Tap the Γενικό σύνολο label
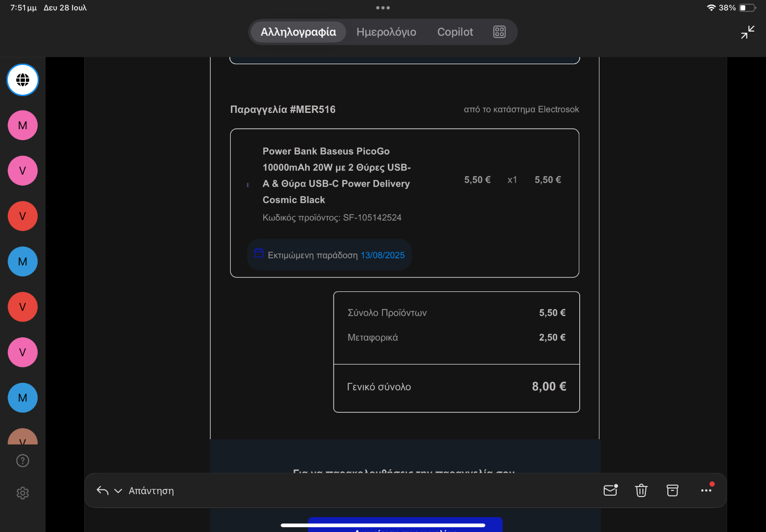Image resolution: width=766 pixels, height=532 pixels. coord(379,387)
